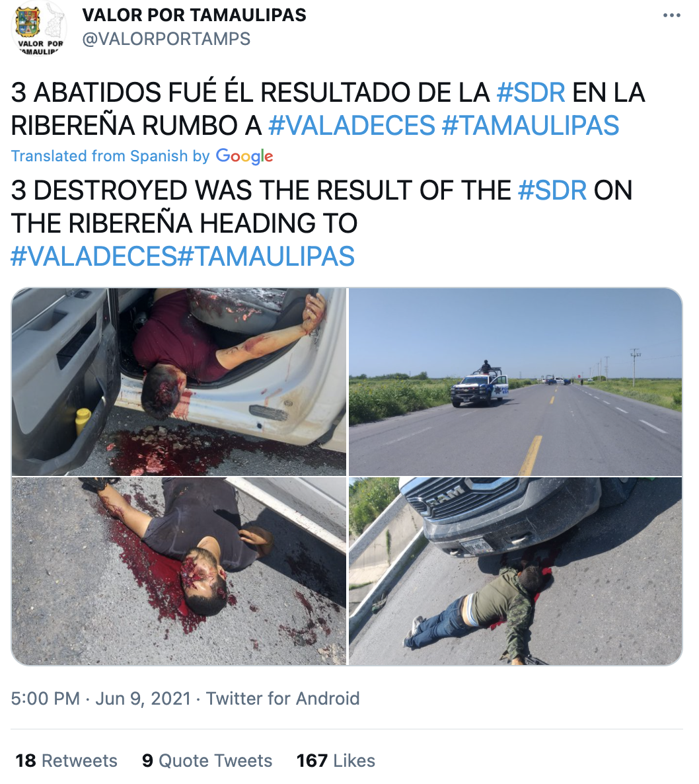Open the bottom-left tweet photo
Viewport: 699px width, 784px height.
tap(179, 571)
